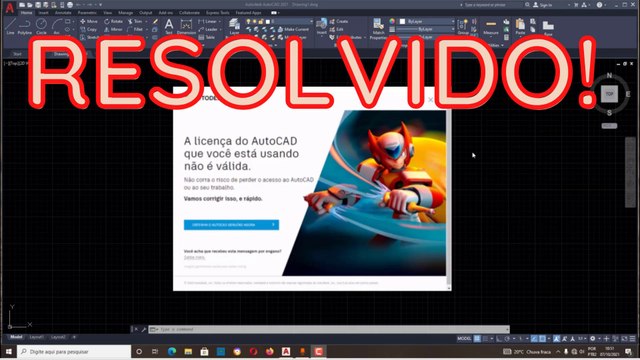Viewport: 640px width, 360px height.
Task: Click the blue genuine AutoCAD button in dialog
Action: point(231,225)
